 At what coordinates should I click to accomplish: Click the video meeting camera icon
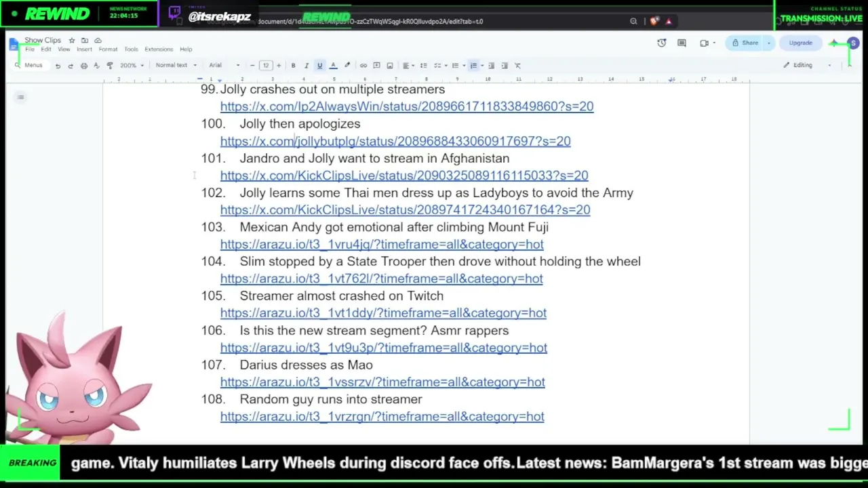(x=705, y=43)
